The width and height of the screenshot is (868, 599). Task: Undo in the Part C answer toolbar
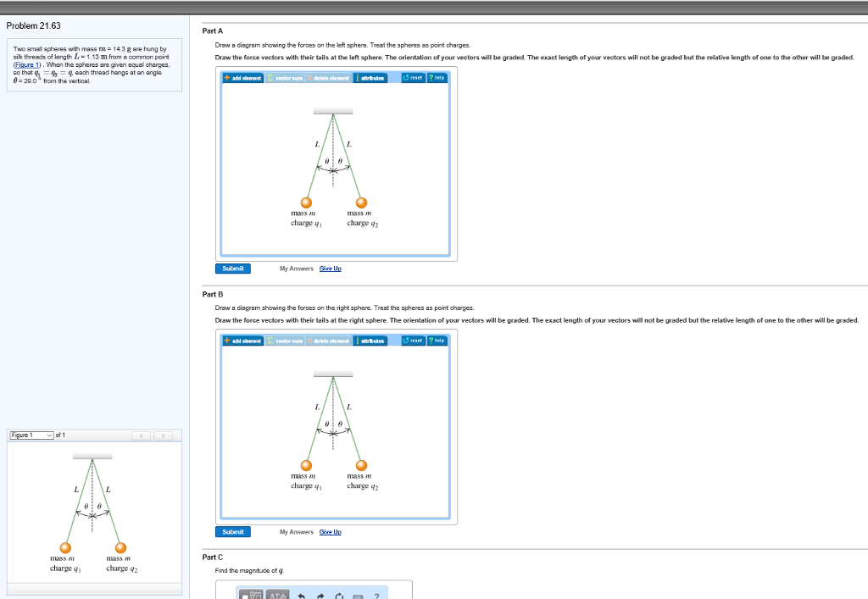tap(302, 596)
